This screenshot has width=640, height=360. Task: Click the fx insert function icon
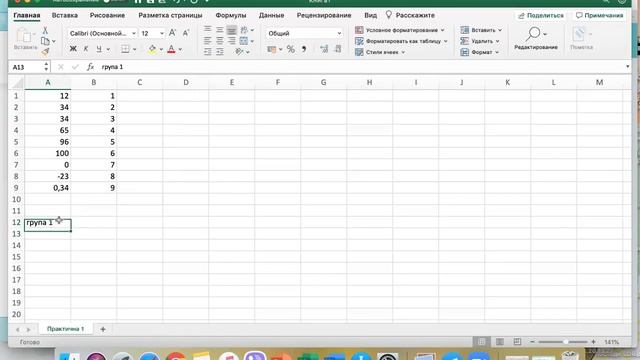coord(90,67)
